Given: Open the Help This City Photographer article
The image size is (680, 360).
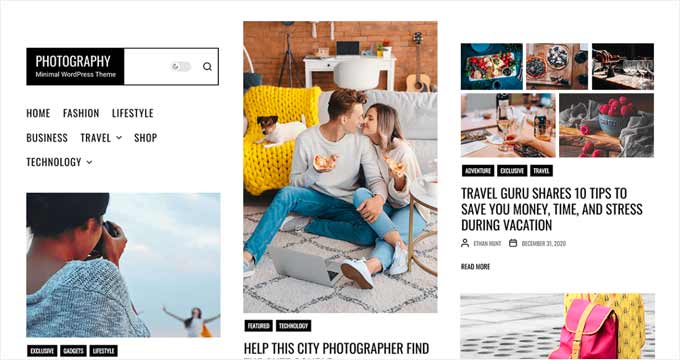Looking at the screenshot, I should click(337, 349).
